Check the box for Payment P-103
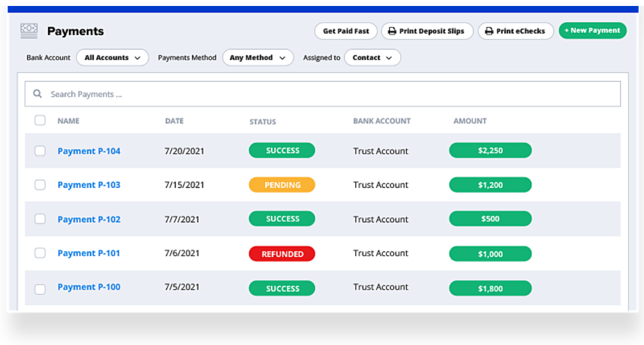Viewport: 644px width, 345px height. 40,185
